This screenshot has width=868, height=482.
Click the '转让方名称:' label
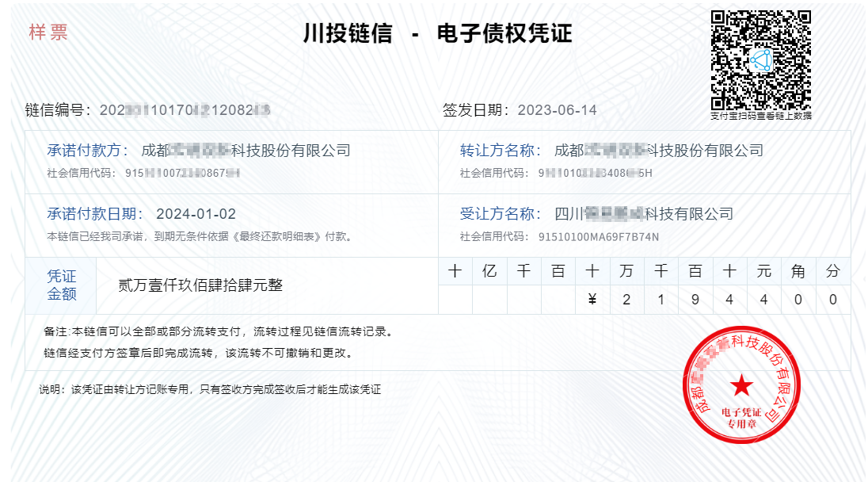[x=501, y=151]
